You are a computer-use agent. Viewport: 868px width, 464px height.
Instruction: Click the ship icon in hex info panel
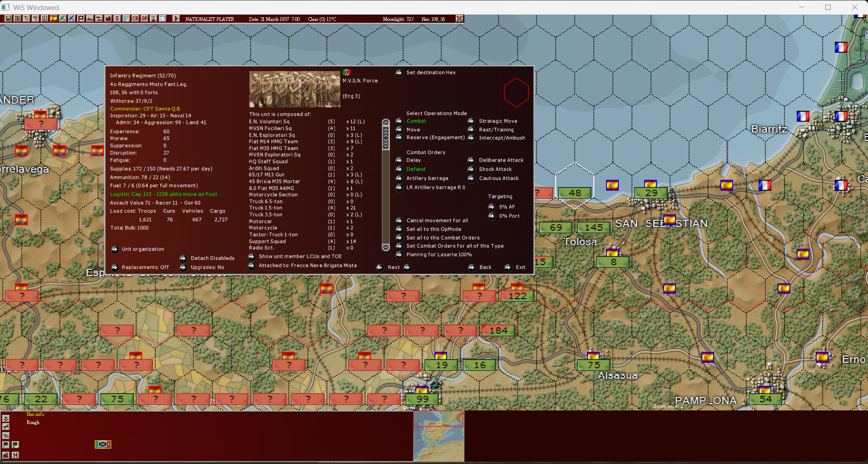(x=6, y=435)
